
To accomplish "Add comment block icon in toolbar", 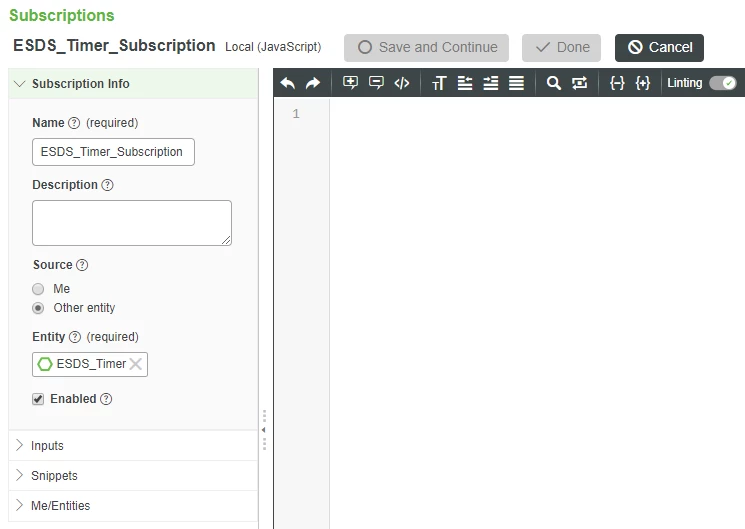I will (x=351, y=83).
